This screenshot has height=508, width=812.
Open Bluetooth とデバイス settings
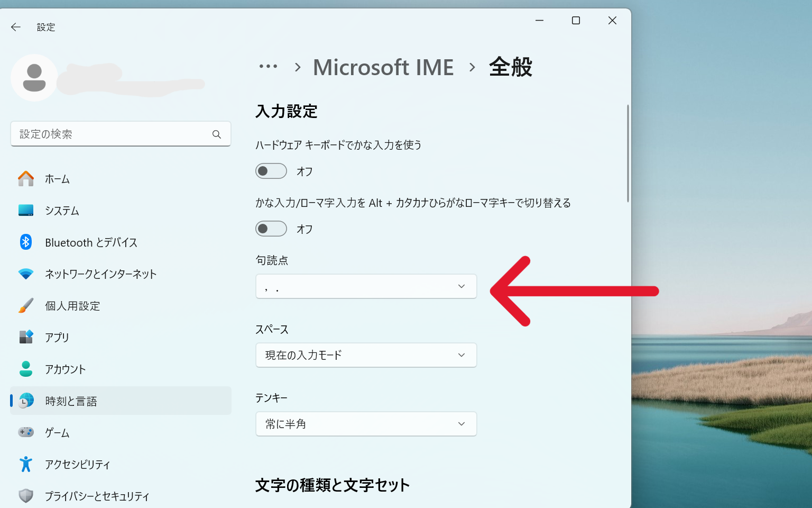tap(121, 242)
